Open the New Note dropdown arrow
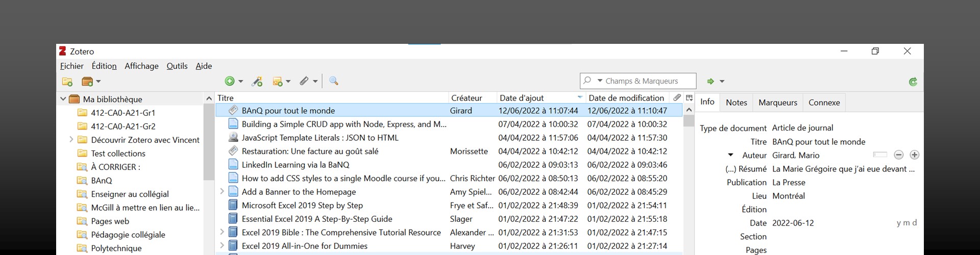The width and height of the screenshot is (980, 255). (288, 82)
